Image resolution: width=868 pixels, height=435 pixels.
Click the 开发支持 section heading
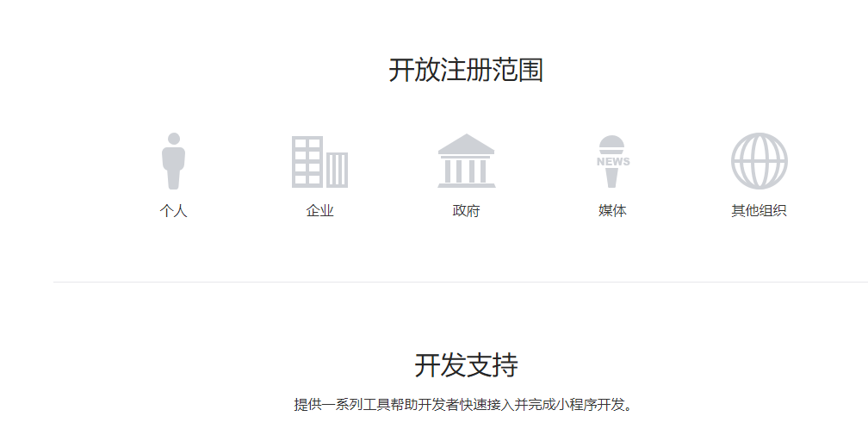[x=466, y=365]
